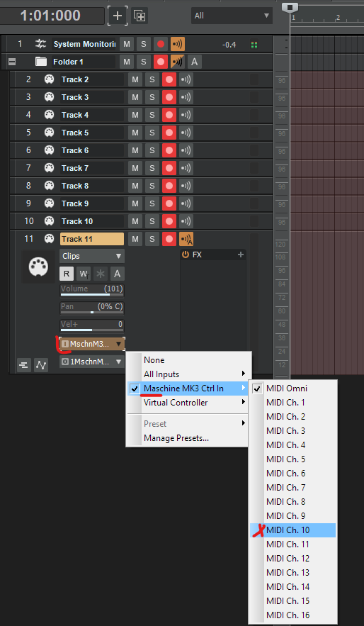Click the add track plus button
The height and width of the screenshot is (626, 364).
pyautogui.click(x=118, y=16)
